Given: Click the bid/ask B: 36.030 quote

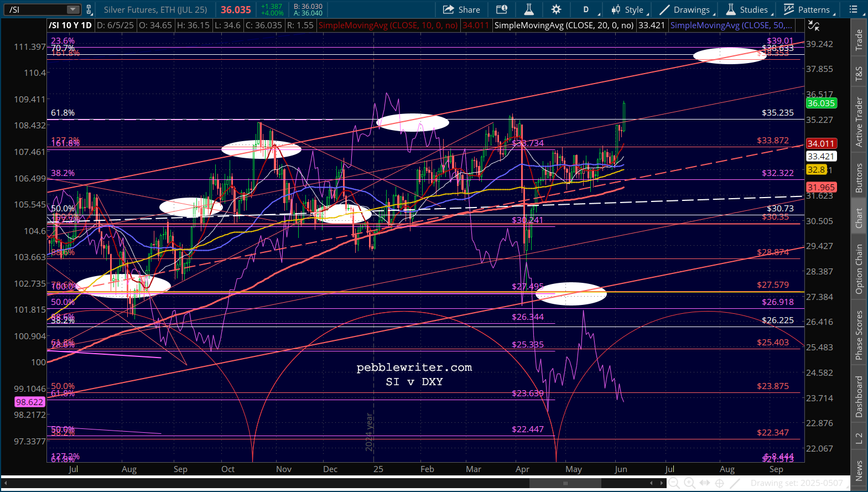Looking at the screenshot, I should pyautogui.click(x=308, y=7).
